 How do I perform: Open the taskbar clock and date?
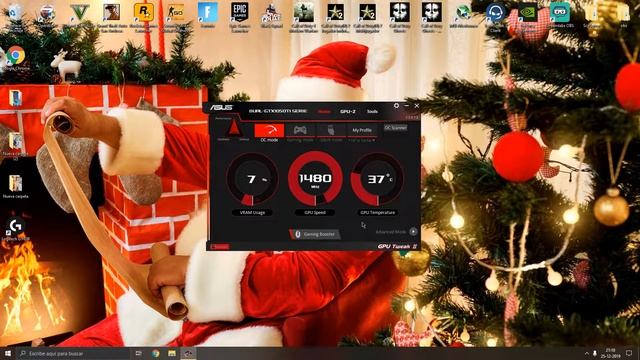point(611,353)
